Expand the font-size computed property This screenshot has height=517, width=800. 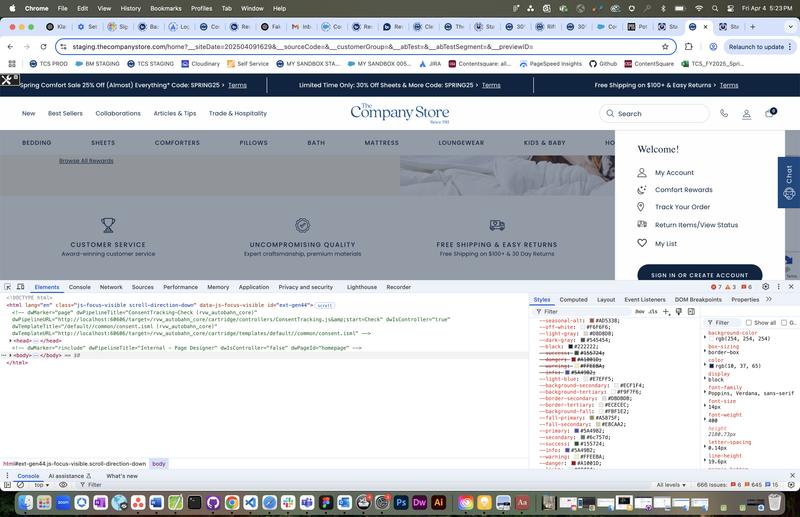(x=705, y=405)
